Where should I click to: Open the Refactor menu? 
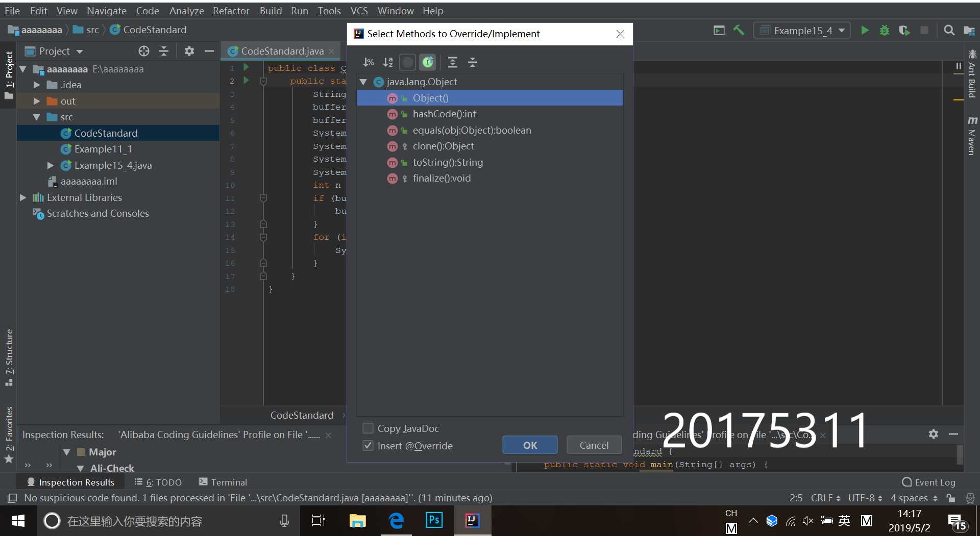[x=231, y=11]
